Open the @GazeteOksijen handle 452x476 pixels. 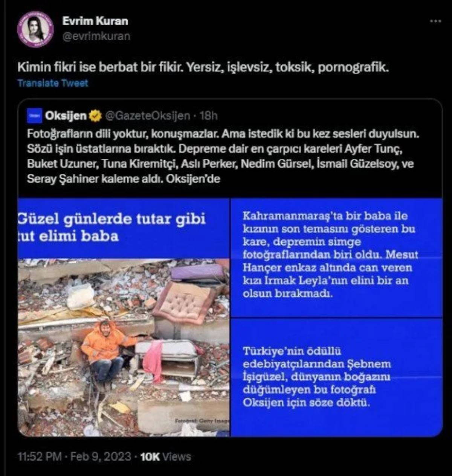(147, 116)
